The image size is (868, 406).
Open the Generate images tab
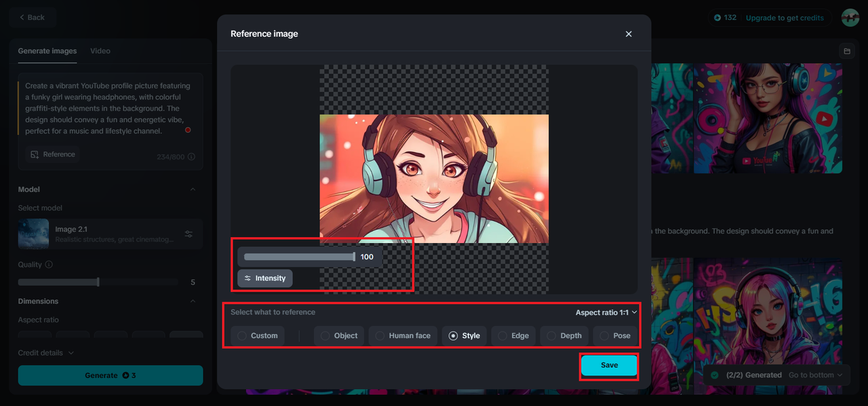[47, 51]
